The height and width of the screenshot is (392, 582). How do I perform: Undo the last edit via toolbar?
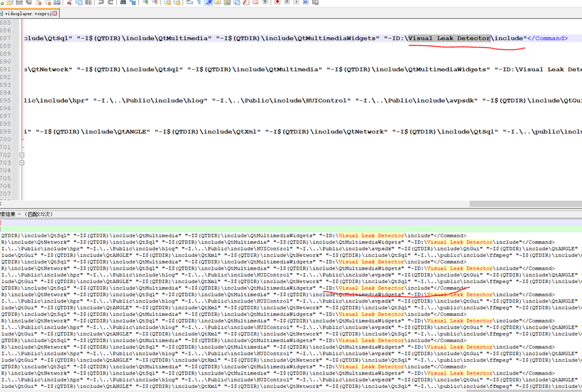[101, 2]
